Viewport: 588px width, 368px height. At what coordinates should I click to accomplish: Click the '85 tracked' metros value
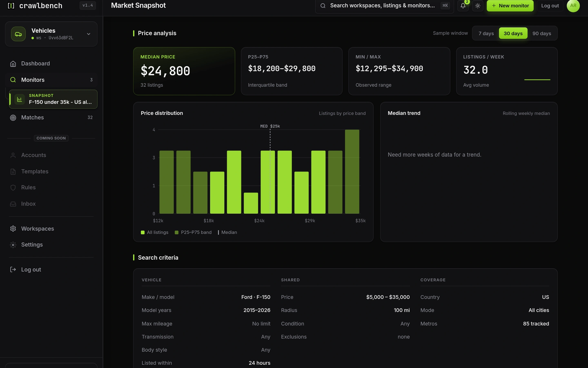tap(536, 324)
